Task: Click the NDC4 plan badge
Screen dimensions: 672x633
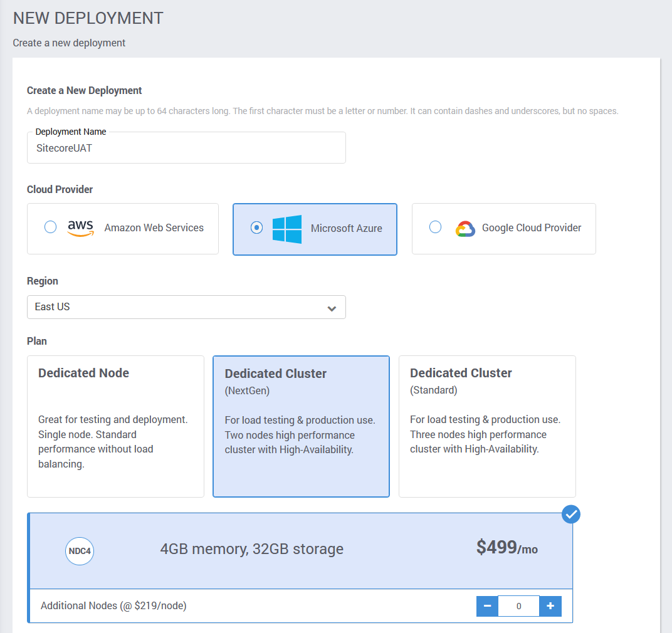Action: click(79, 551)
